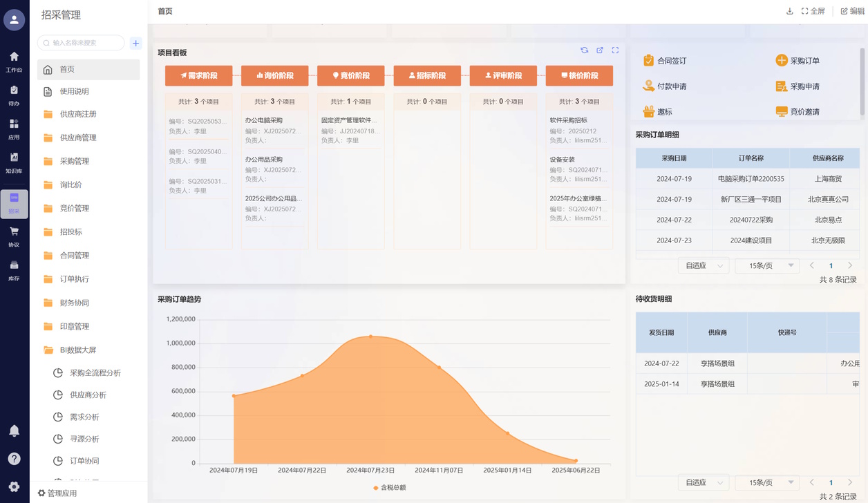Click the 询价阶段 stage button
Viewport: 868px width, 503px height.
click(274, 75)
